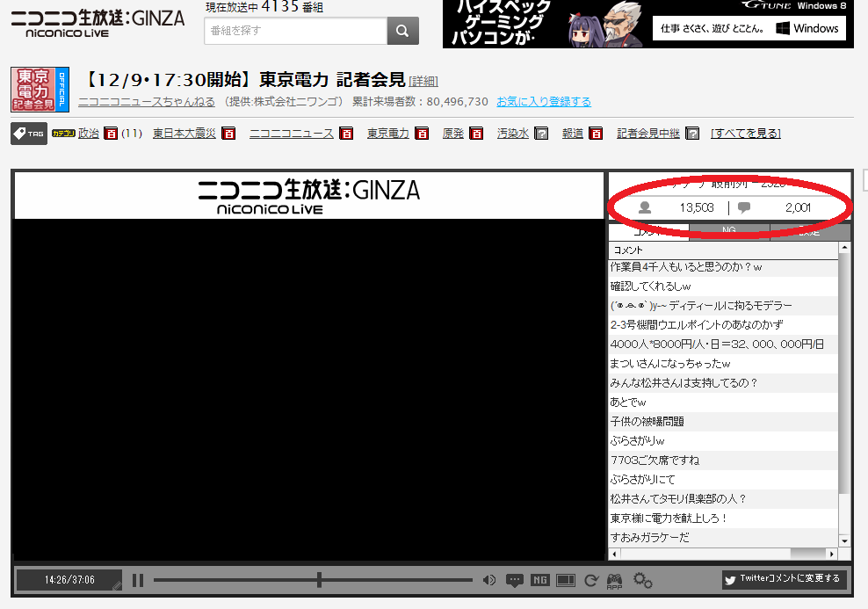Open the 政治 tag link
This screenshot has width=868, height=609.
89,134
